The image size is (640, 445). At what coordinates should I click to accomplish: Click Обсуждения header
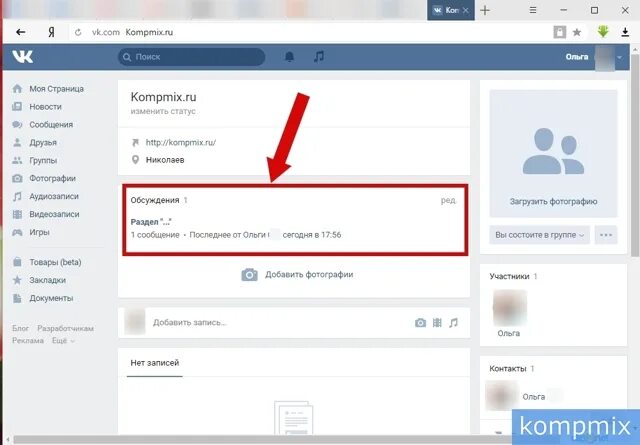(x=155, y=200)
